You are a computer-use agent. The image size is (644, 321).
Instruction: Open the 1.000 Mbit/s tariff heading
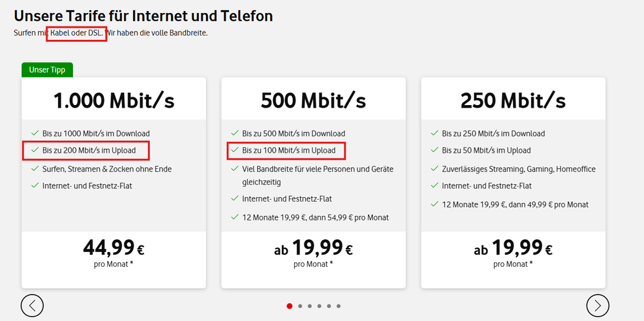click(114, 101)
